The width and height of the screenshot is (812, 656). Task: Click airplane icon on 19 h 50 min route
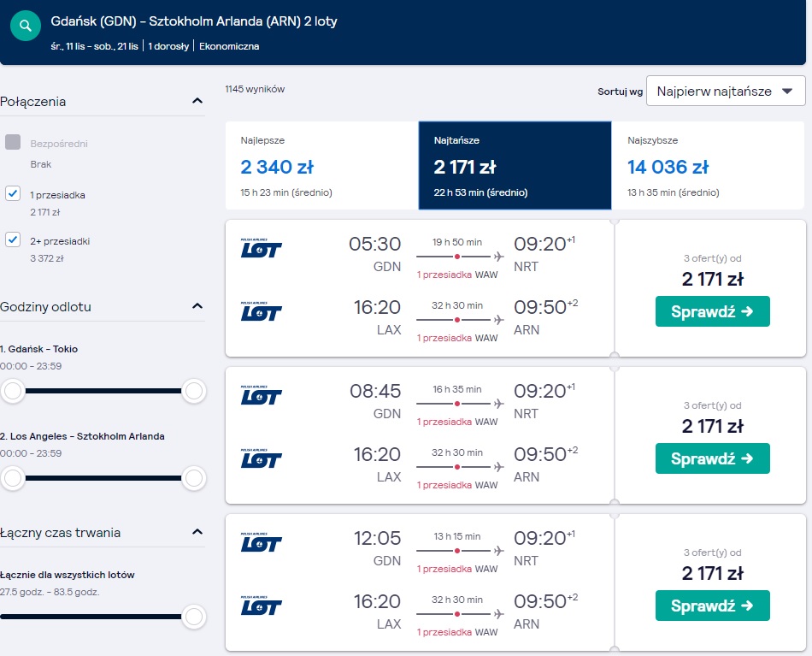pos(498,257)
